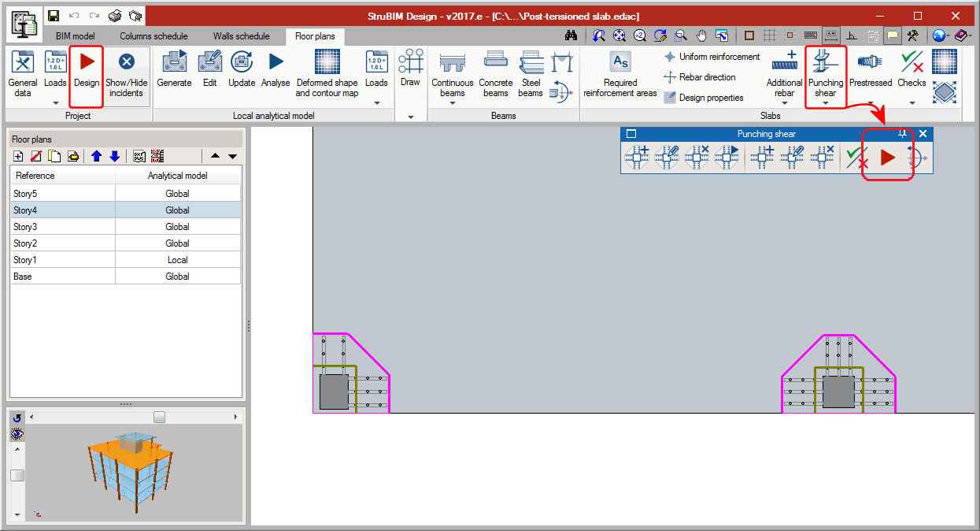This screenshot has width=980, height=531.
Task: Open the Columns schedule tab
Action: (153, 36)
